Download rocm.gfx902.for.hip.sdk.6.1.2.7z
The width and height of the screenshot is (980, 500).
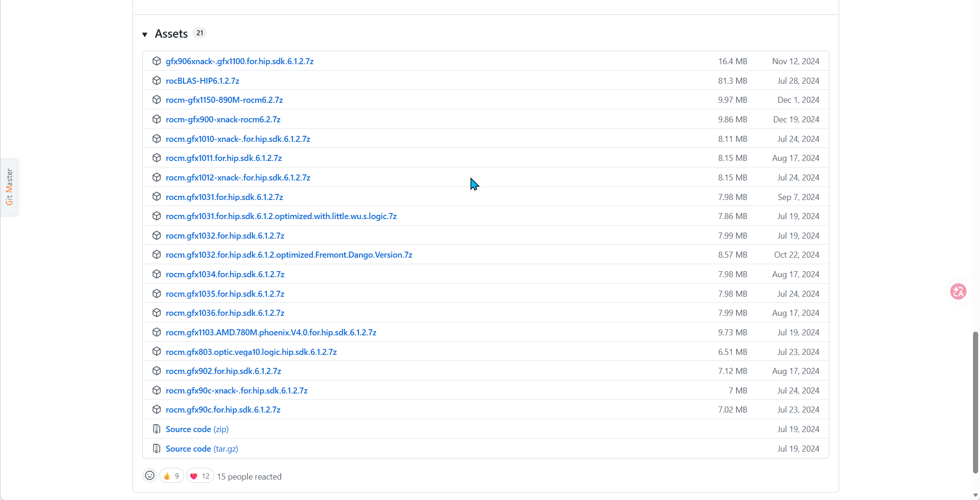pyautogui.click(x=223, y=371)
